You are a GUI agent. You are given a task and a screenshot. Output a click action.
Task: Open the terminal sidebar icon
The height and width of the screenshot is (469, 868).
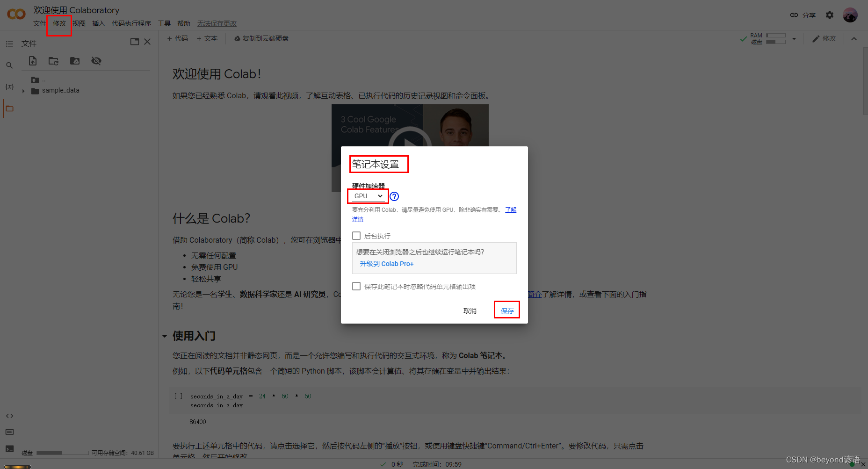[9, 449]
